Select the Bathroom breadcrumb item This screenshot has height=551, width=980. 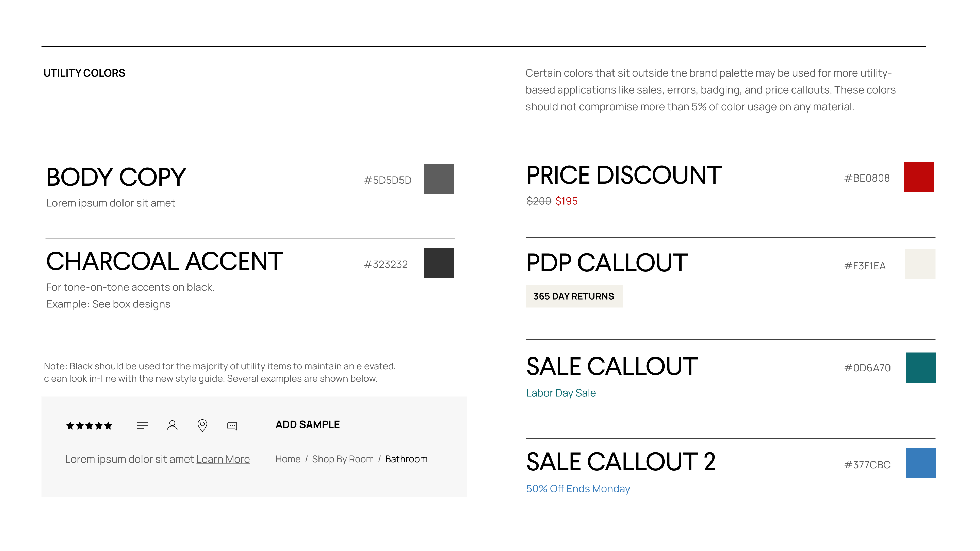click(406, 459)
